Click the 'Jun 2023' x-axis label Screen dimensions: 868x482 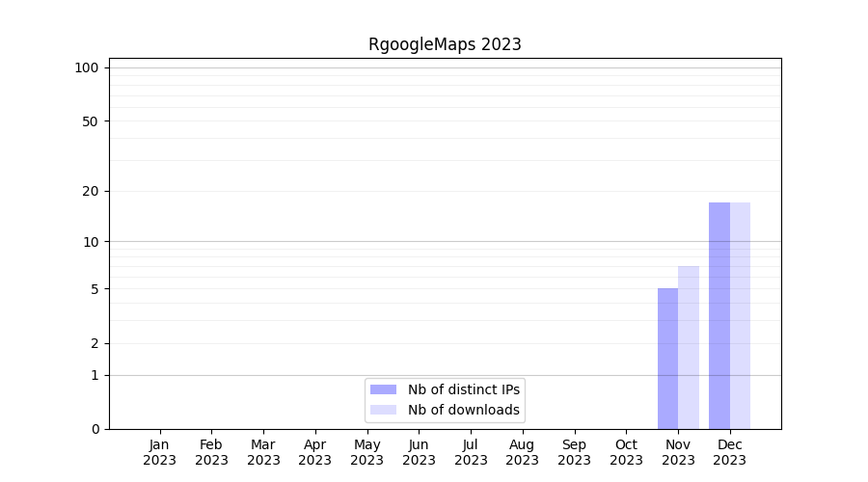click(419, 452)
